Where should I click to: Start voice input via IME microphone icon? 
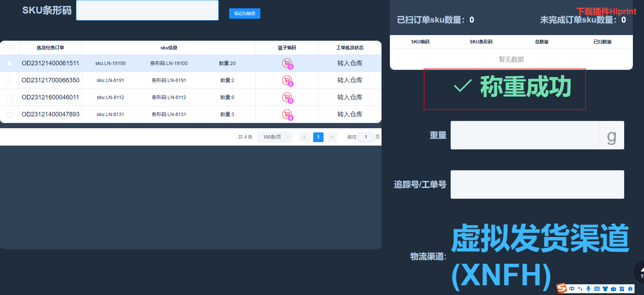[588, 289]
